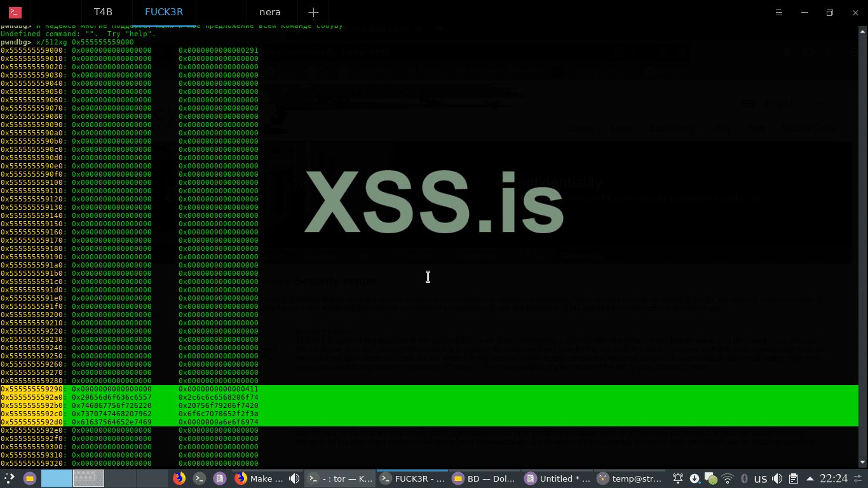Viewport: 868px width, 488px height.
Task: Minimize the terminal window
Action: (805, 12)
